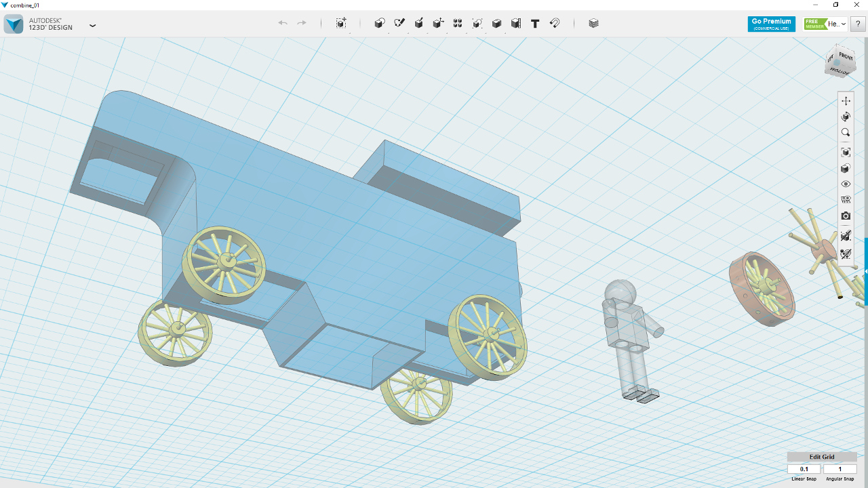The height and width of the screenshot is (488, 868).
Task: Click the Go Premium button
Action: point(772,24)
